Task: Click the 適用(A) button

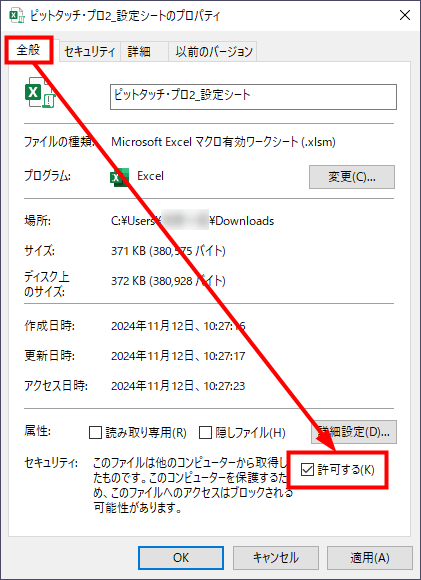Action: point(370,557)
